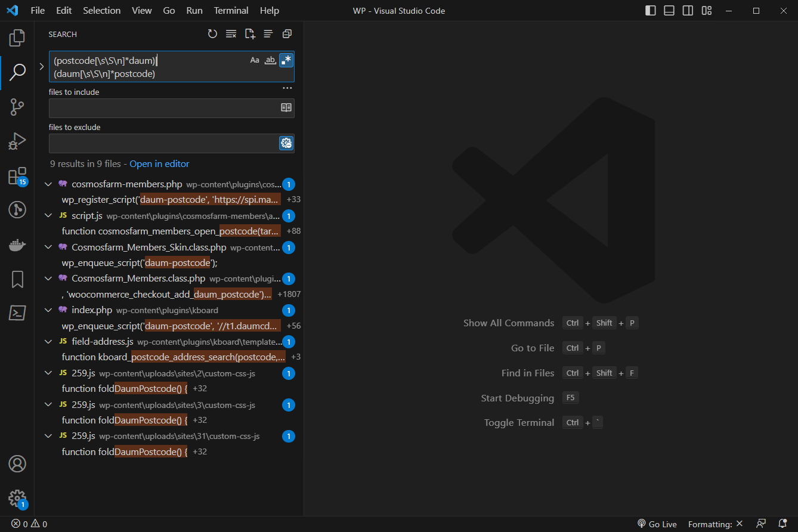Collapse index.php result group
The image size is (798, 532).
pyautogui.click(x=49, y=310)
